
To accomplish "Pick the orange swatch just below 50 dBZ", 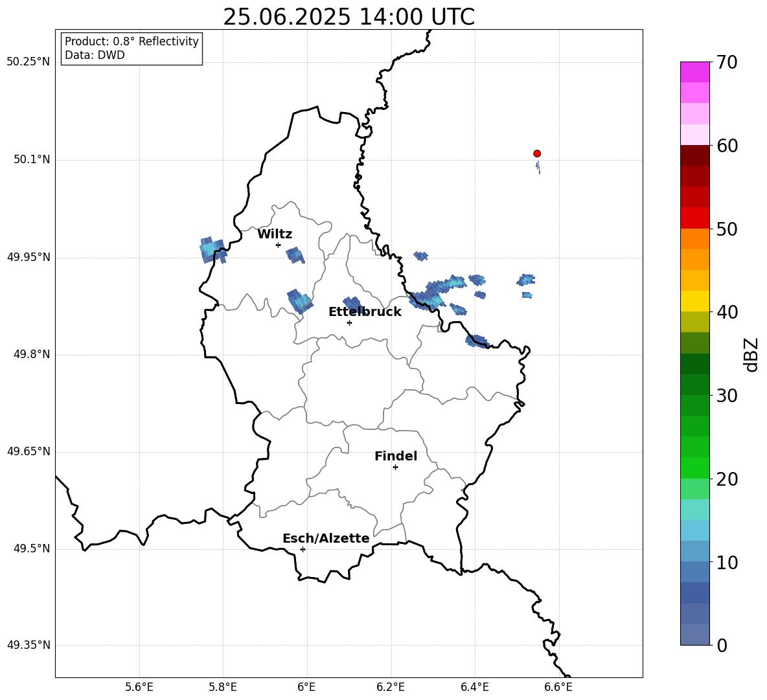I will [x=695, y=239].
